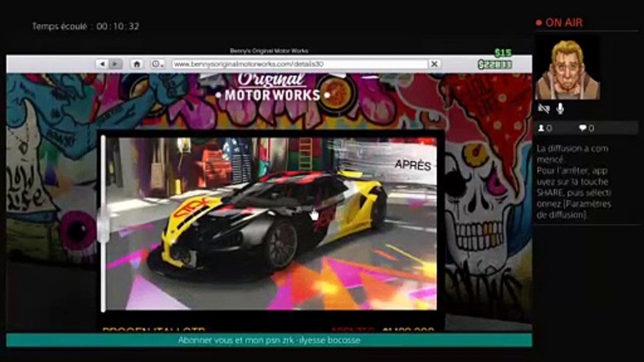The height and width of the screenshot is (362, 644).
Task: Click the Temps écoulé elapsed timer
Action: pos(86,26)
